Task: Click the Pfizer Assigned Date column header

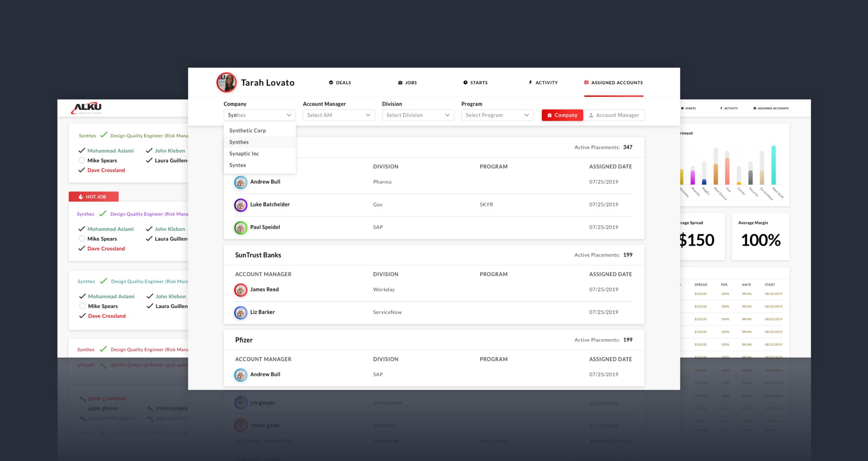Action: (x=610, y=359)
